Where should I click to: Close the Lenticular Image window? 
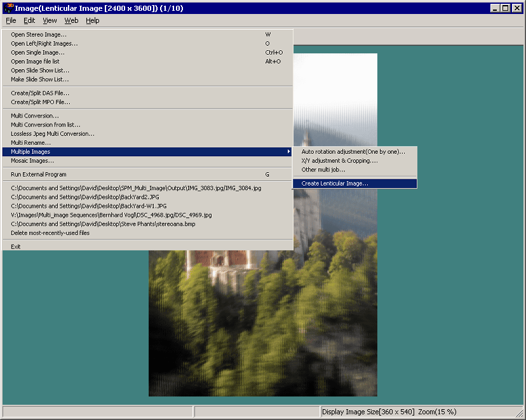(x=517, y=8)
